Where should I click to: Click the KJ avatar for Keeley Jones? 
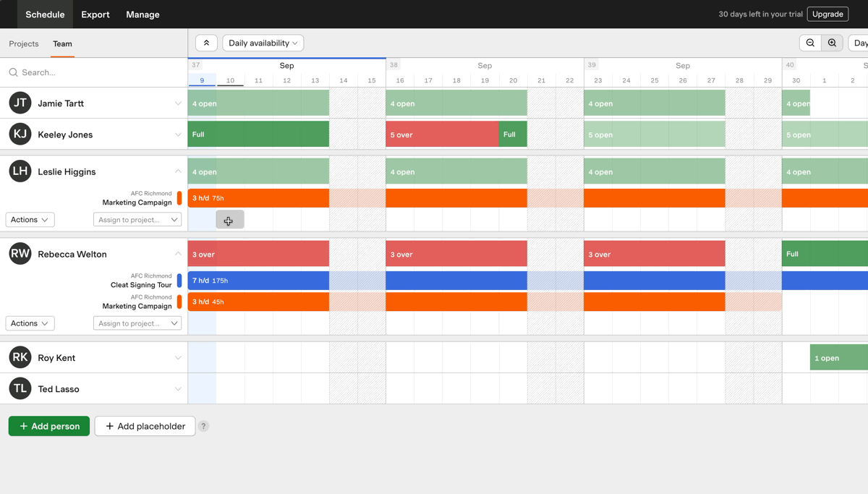(20, 135)
